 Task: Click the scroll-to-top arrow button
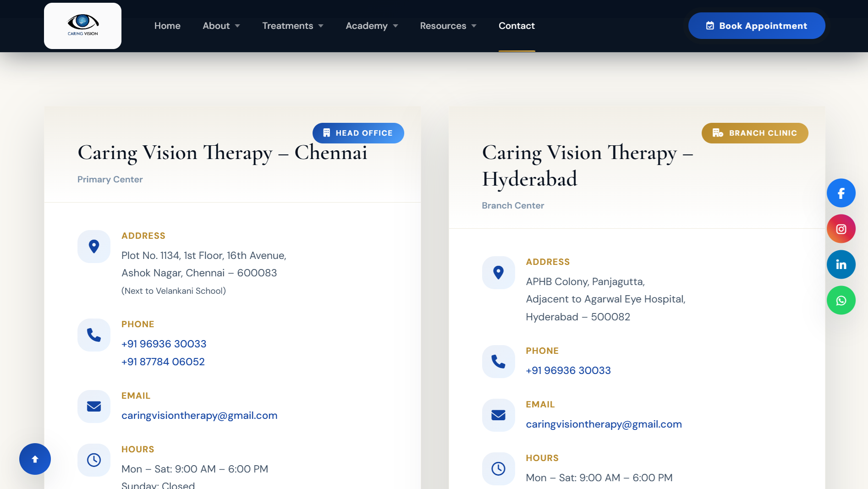click(x=35, y=459)
